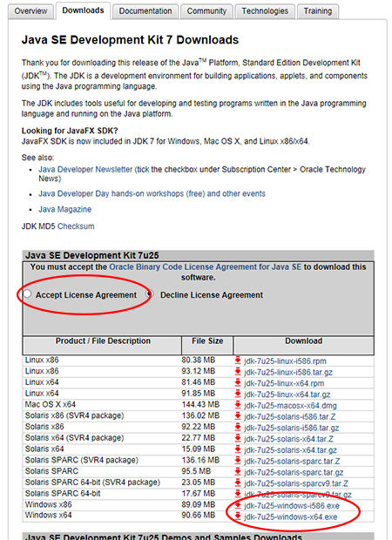Click the 80.38 MB file size cell
This screenshot has width=392, height=540.
click(x=199, y=360)
